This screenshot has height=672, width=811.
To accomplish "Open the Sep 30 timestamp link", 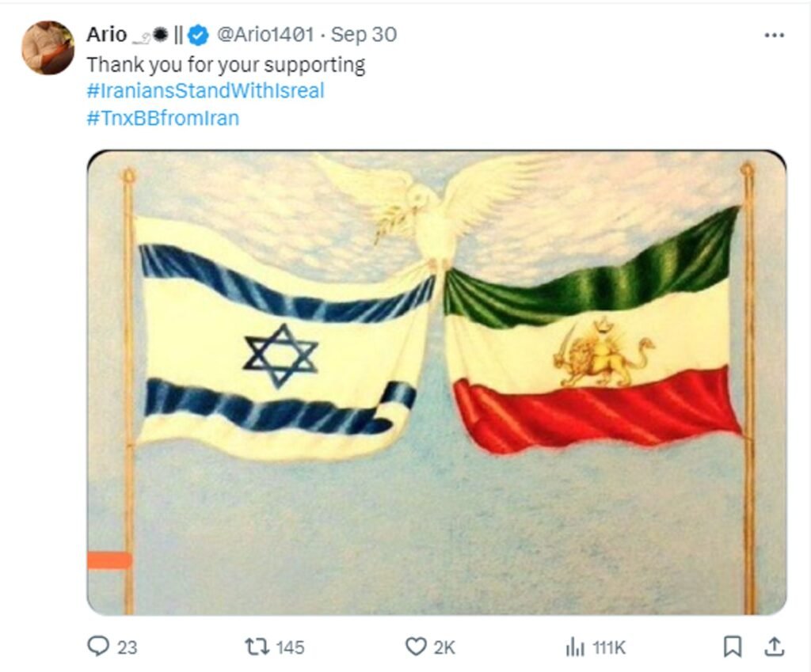I will pos(364,35).
